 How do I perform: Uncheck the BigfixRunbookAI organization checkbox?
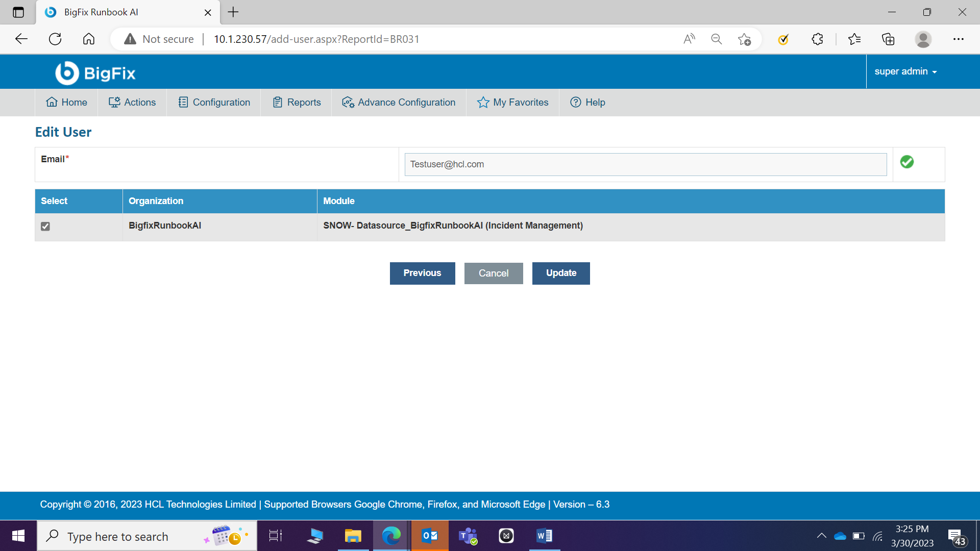coord(45,227)
